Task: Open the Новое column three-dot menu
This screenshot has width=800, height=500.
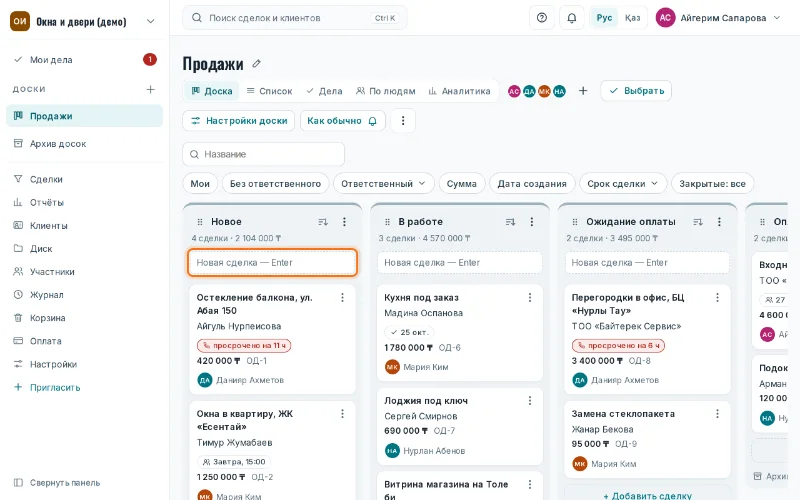Action: point(344,221)
